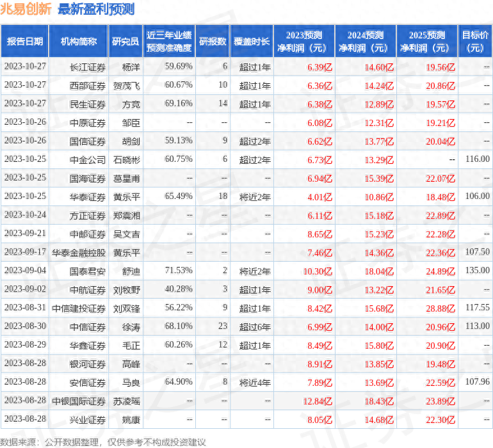
Task: Click the 研报数 column header
Action: click(213, 41)
